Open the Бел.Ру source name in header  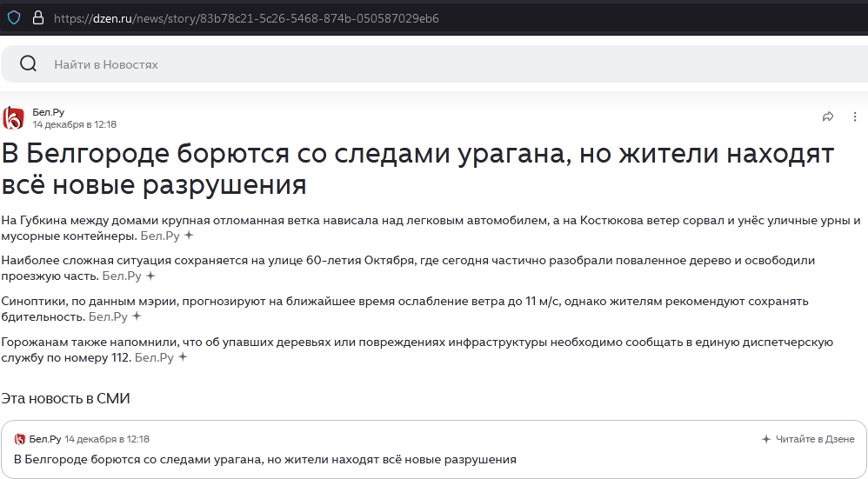click(48, 112)
